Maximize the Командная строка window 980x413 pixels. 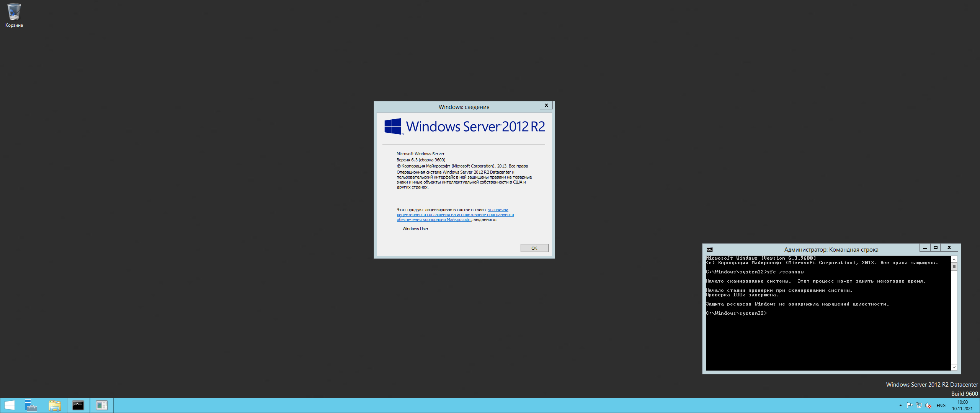click(x=936, y=248)
